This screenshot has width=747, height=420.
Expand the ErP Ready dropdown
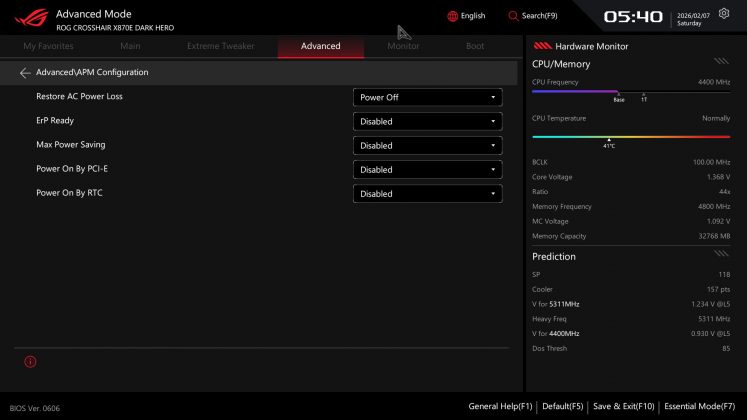427,121
